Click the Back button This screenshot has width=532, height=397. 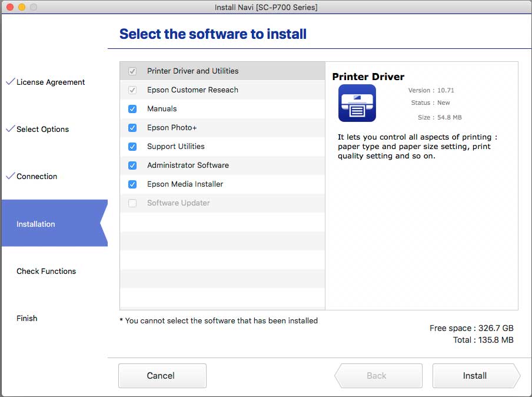[x=378, y=376]
